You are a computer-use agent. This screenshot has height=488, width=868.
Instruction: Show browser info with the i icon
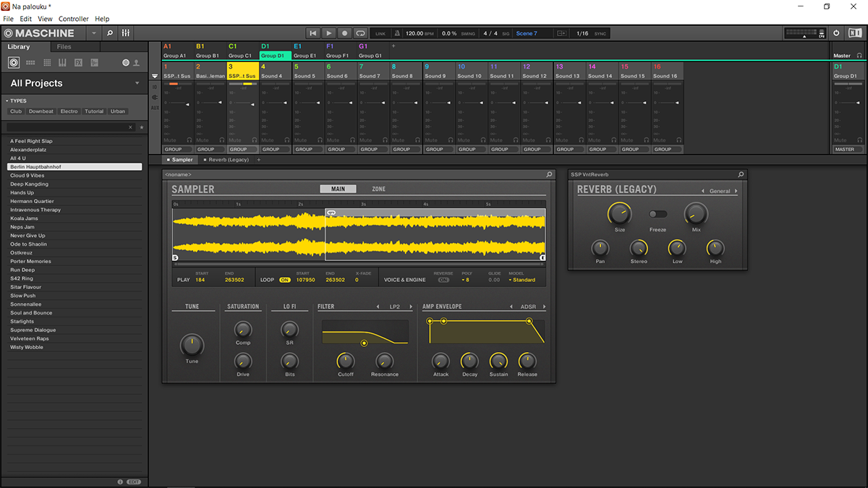point(120,481)
